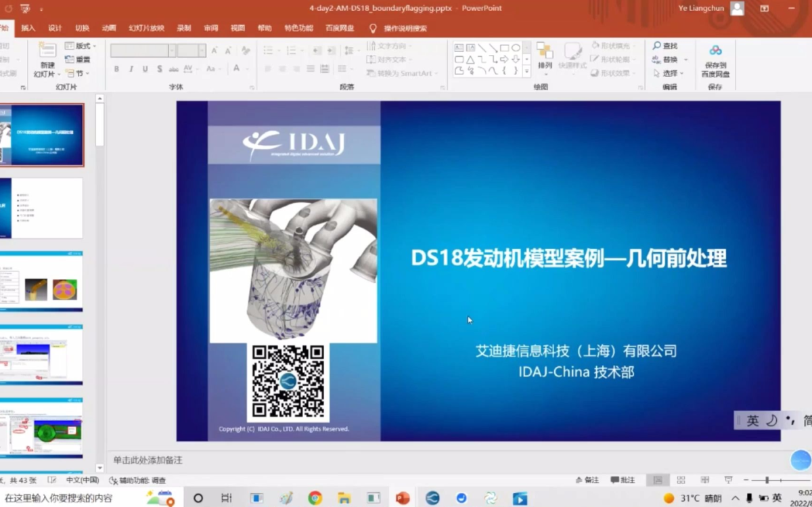Click the Task View taskbar icon
This screenshot has width=812, height=507.
pyautogui.click(x=227, y=498)
